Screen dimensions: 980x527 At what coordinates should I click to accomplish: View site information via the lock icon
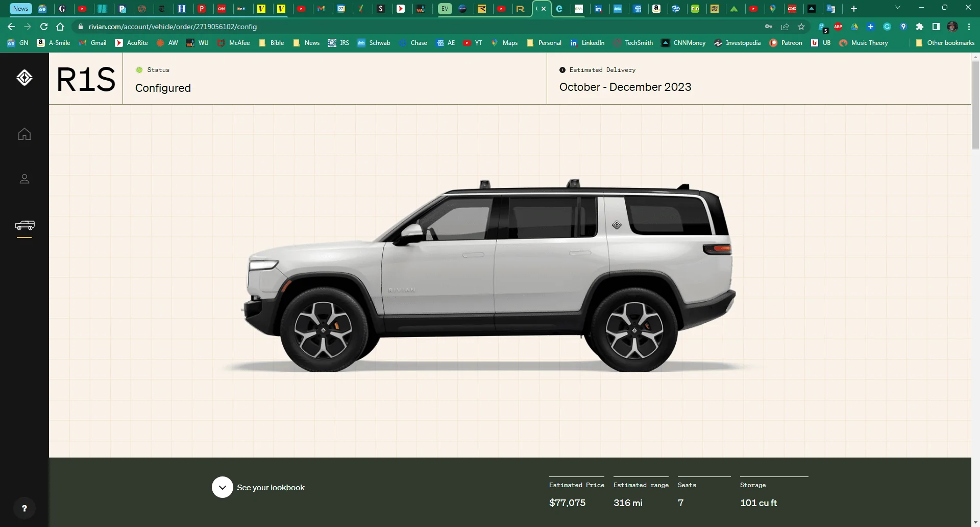pos(80,27)
